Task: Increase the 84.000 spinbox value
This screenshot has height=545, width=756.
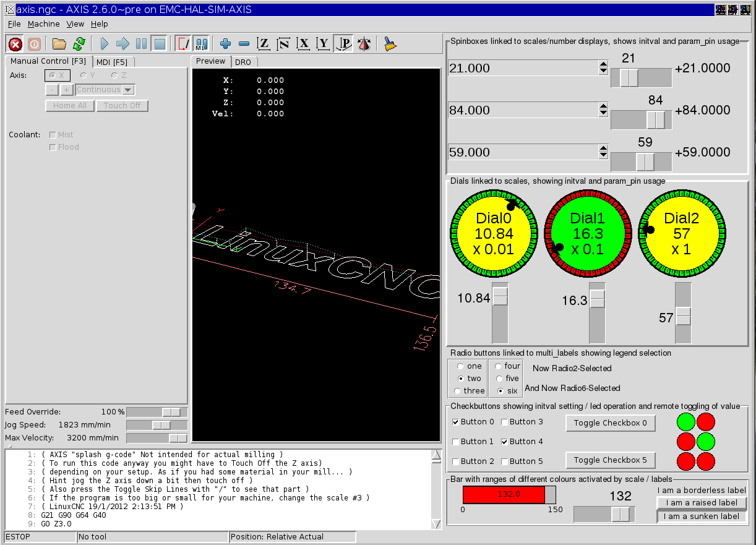Action: (604, 106)
